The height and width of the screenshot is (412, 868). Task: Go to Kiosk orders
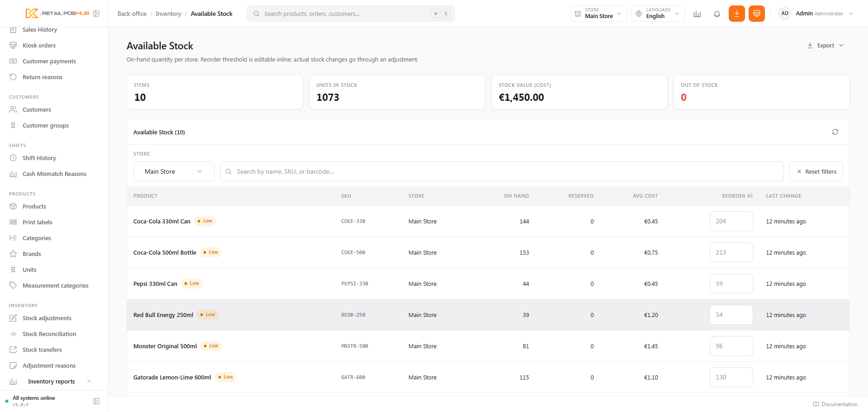coord(39,46)
